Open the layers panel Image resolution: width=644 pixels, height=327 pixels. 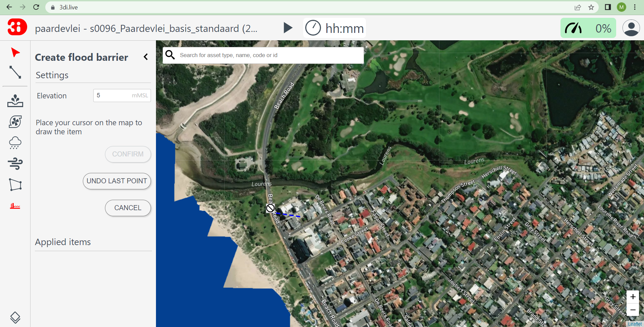point(15,318)
